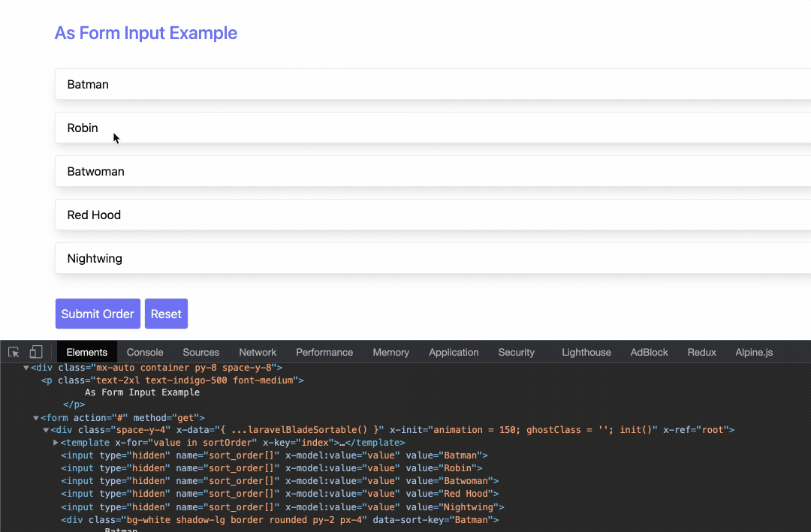Select the Nightwing sortable item
Viewport: 811px width, 532px height.
point(433,258)
